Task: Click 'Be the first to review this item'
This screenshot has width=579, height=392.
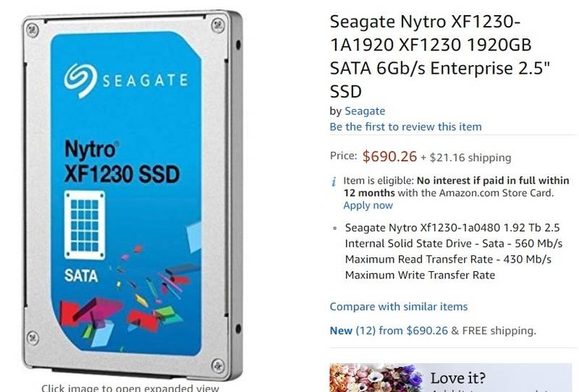Action: (x=405, y=127)
